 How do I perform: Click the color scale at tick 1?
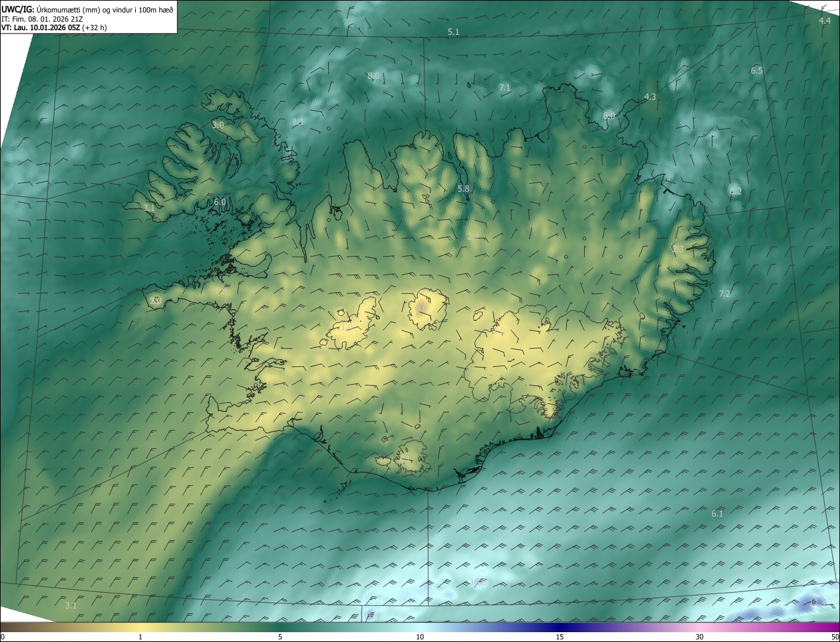pyautogui.click(x=140, y=628)
